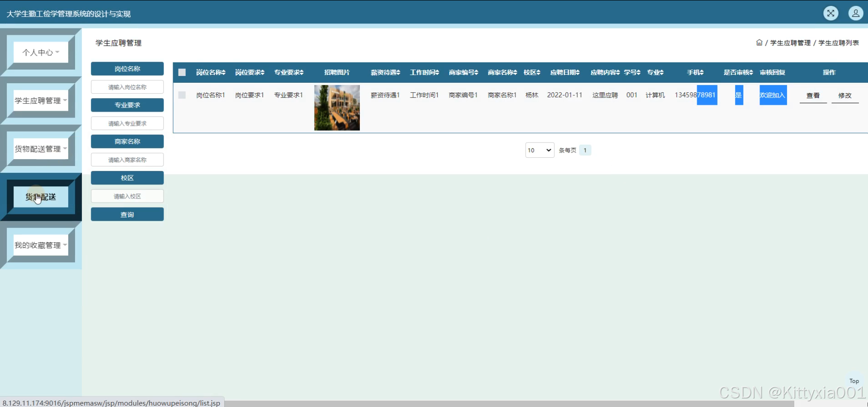
Task: Sort table by 商家名称 column header
Action: click(502, 72)
